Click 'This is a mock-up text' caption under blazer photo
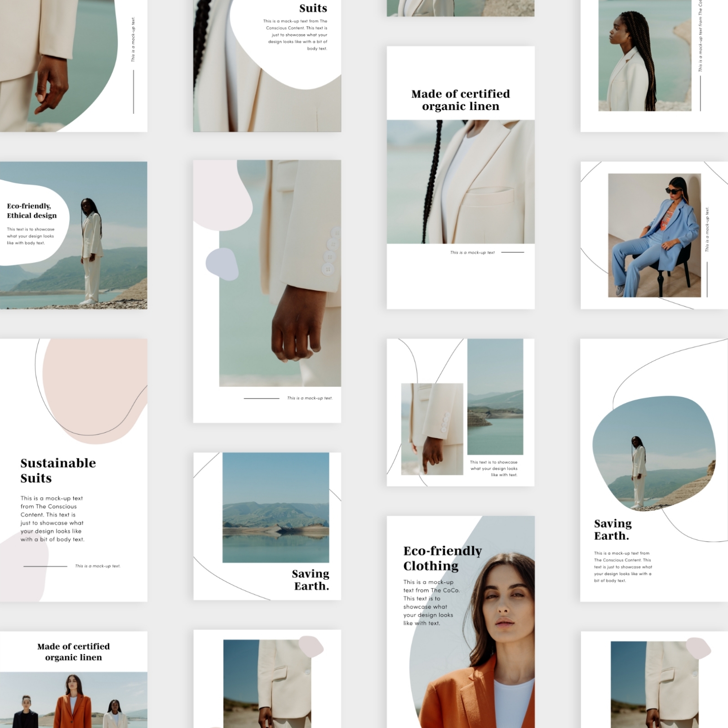The image size is (728, 728). [472, 253]
